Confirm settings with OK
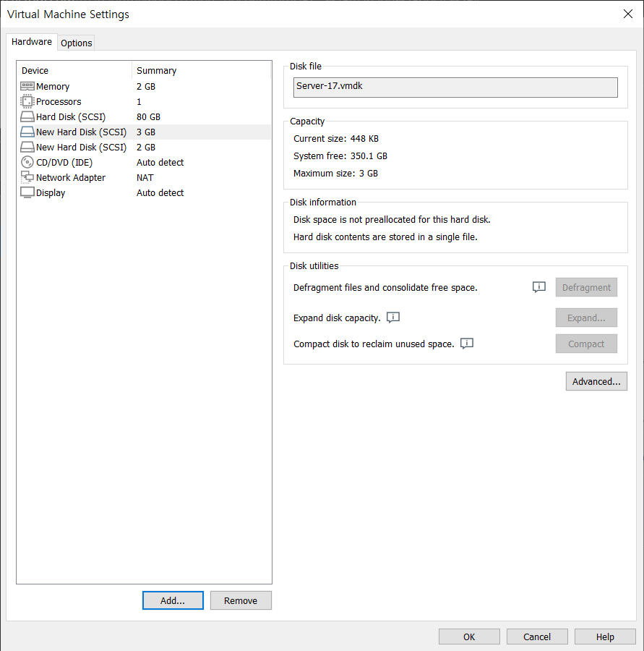The height and width of the screenshot is (651, 644). click(469, 637)
